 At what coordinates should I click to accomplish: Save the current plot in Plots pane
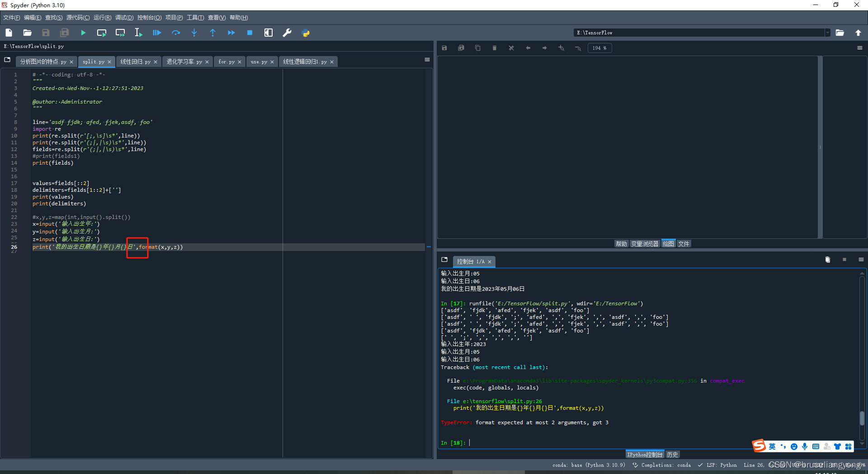(444, 47)
